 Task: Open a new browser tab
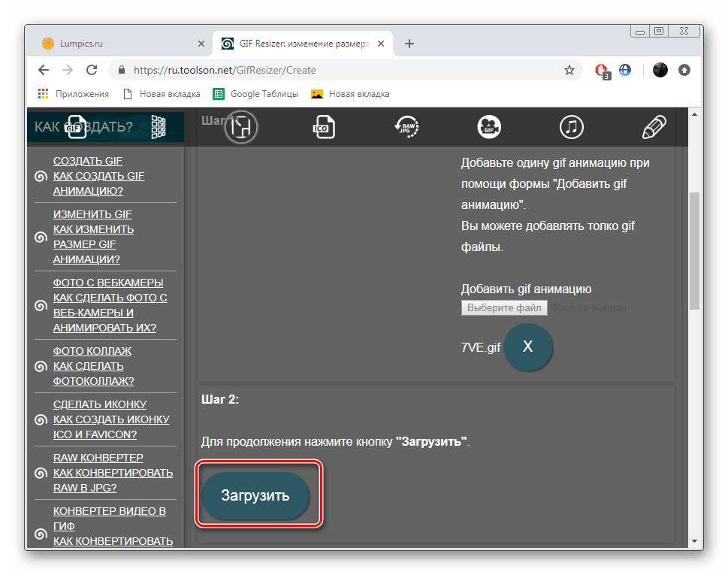click(x=409, y=44)
